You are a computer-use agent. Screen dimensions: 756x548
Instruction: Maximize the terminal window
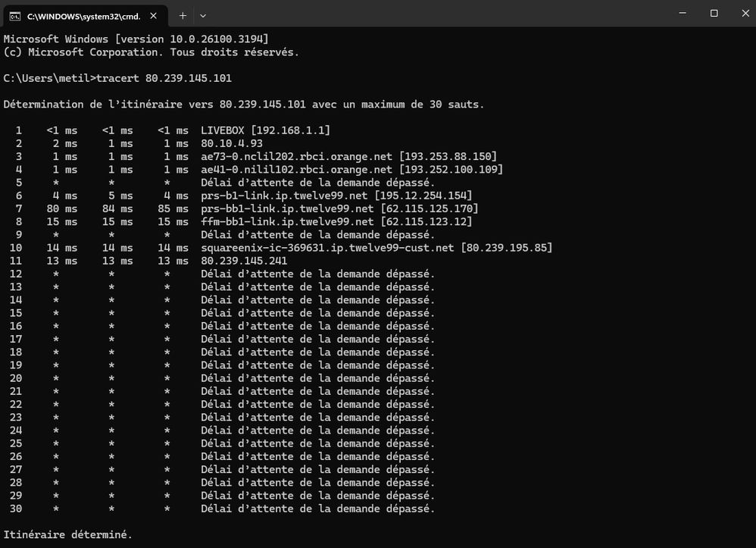[713, 13]
